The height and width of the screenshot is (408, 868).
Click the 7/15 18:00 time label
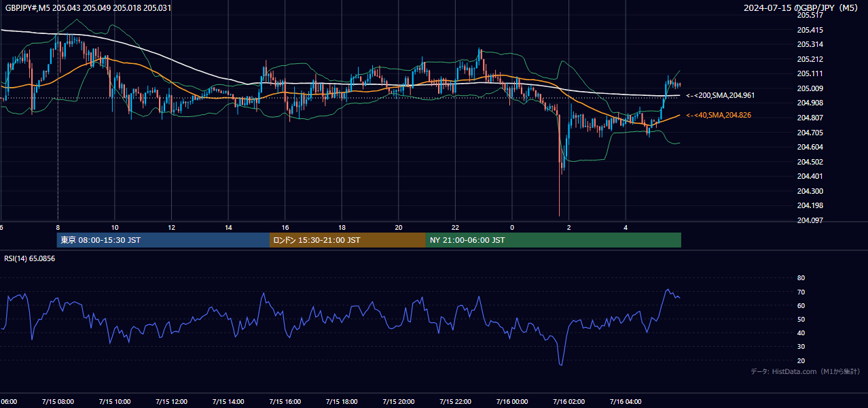342,402
